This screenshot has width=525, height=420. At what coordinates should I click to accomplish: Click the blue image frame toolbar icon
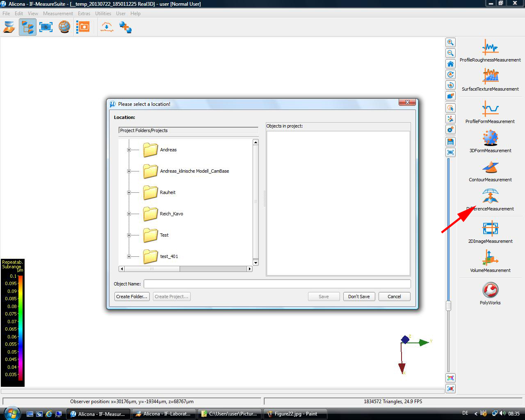(46, 27)
